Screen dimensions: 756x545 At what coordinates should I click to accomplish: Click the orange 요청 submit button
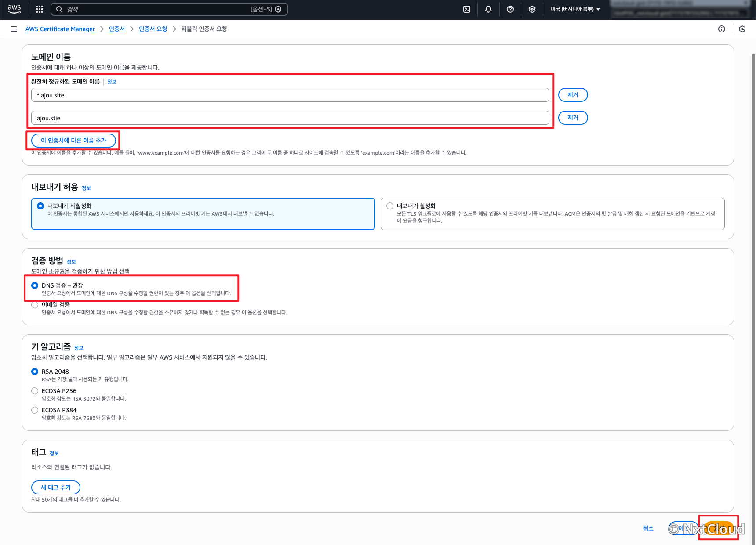pyautogui.click(x=719, y=528)
